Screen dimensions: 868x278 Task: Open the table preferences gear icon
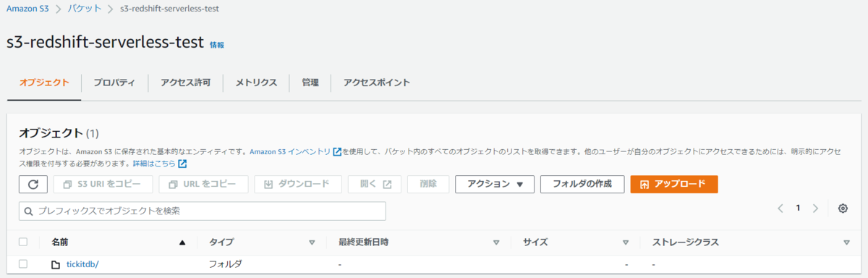[843, 208]
